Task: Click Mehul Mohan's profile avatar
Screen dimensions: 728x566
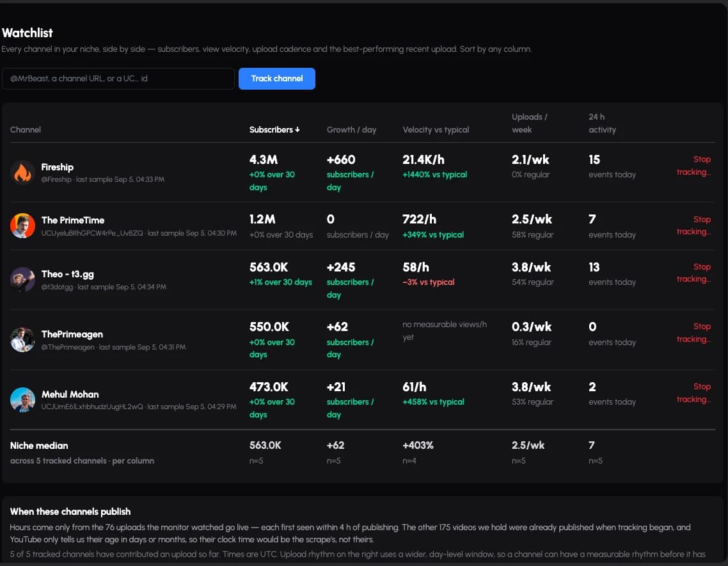Action: pos(22,400)
